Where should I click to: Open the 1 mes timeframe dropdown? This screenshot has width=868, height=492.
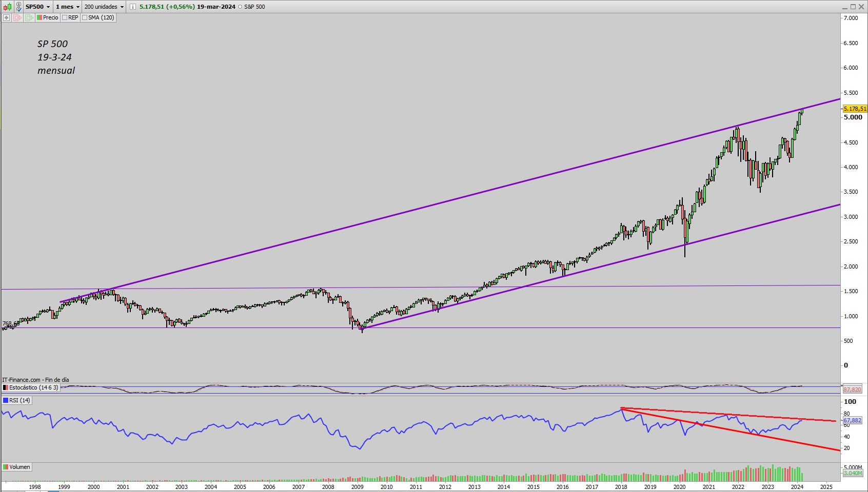click(x=68, y=7)
